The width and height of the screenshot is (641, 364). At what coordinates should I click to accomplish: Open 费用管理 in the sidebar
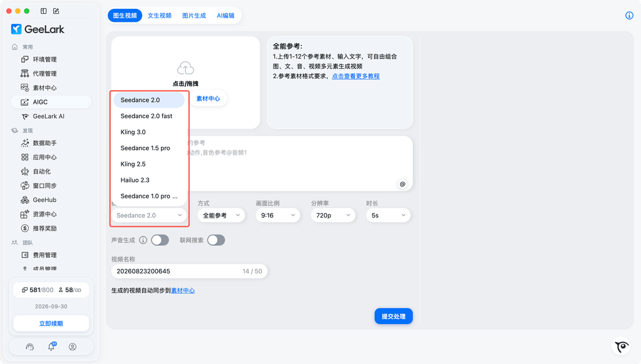pyautogui.click(x=51, y=255)
